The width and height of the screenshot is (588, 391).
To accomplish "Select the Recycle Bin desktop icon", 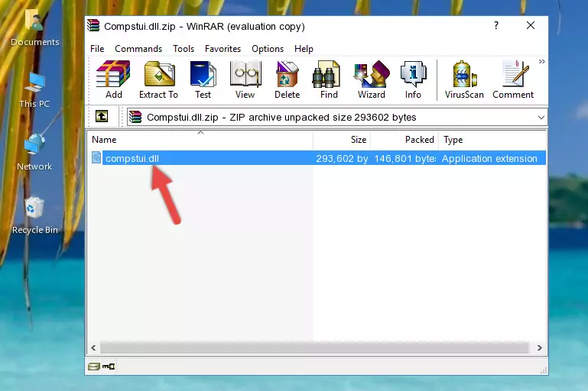I will pos(35,216).
